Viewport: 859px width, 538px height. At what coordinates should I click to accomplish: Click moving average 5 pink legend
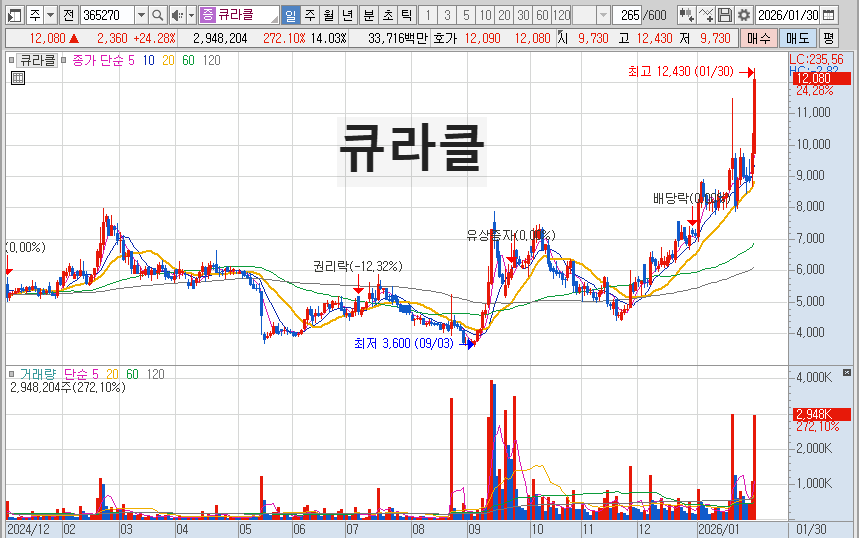tap(131, 60)
